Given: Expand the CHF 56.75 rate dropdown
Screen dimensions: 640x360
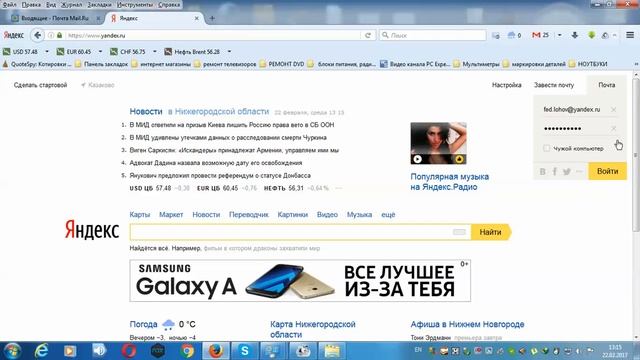Looking at the screenshot, I should click(x=155, y=51).
